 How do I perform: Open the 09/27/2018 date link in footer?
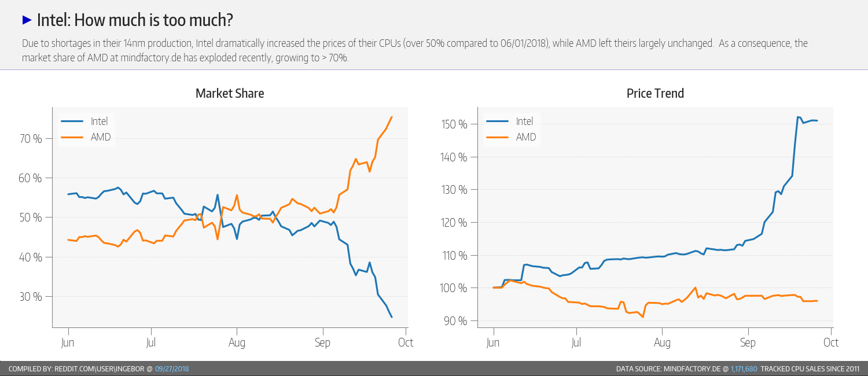click(x=172, y=368)
